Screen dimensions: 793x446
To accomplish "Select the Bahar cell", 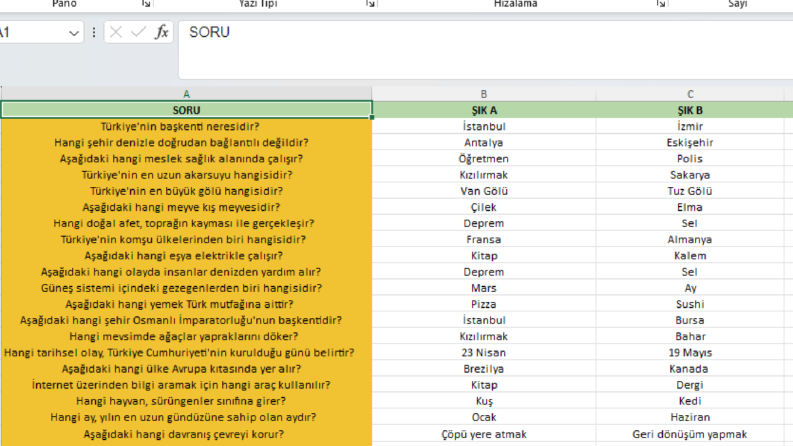I will click(690, 336).
